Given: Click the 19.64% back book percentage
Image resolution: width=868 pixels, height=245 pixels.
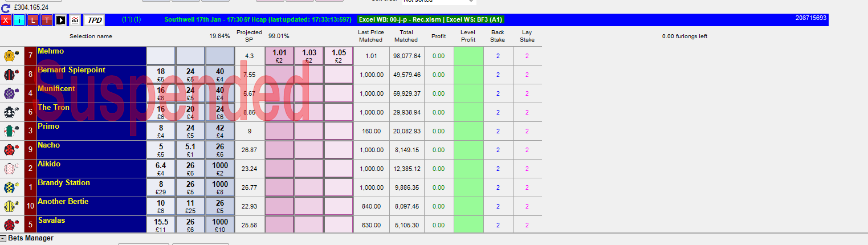Looking at the screenshot, I should pyautogui.click(x=219, y=36).
